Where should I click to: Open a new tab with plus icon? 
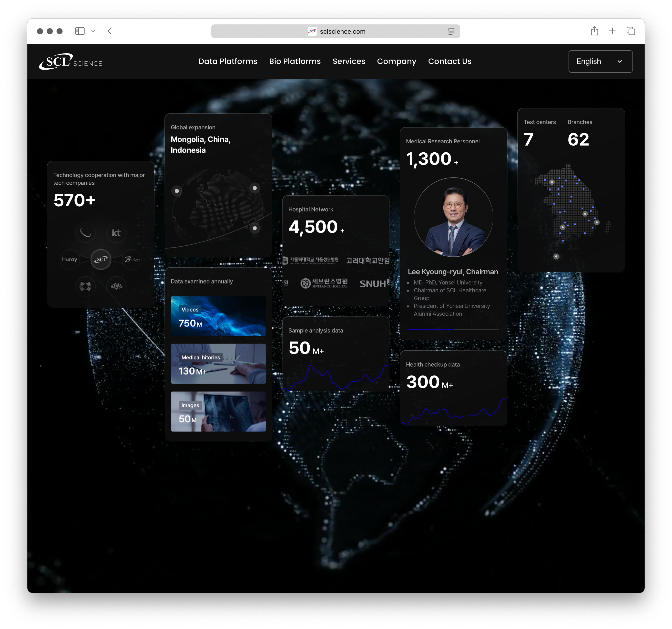click(612, 31)
